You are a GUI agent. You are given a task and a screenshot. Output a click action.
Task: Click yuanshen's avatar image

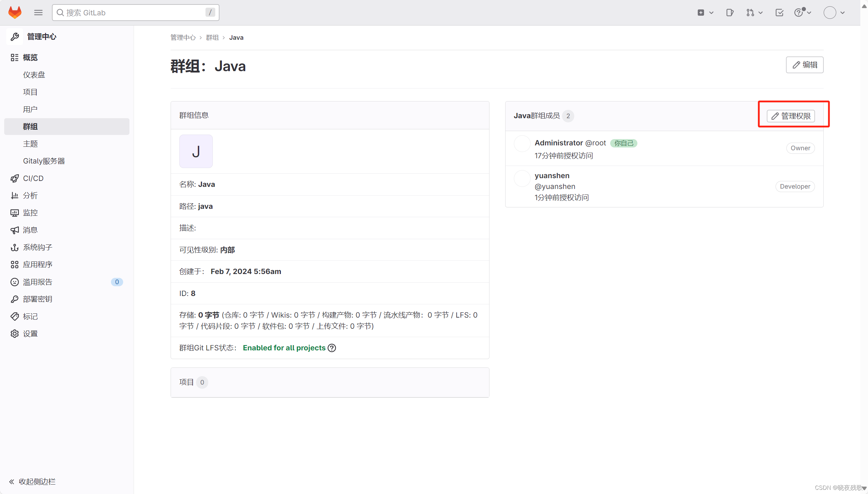click(x=522, y=178)
